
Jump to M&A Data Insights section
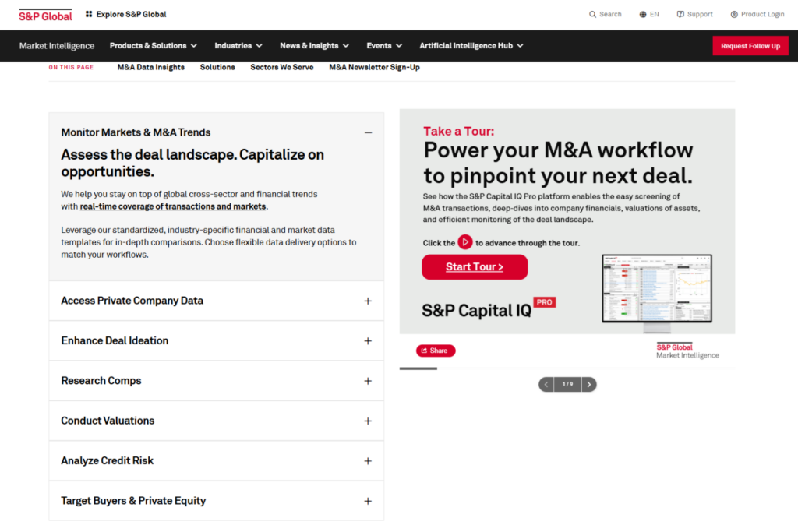tap(150, 67)
